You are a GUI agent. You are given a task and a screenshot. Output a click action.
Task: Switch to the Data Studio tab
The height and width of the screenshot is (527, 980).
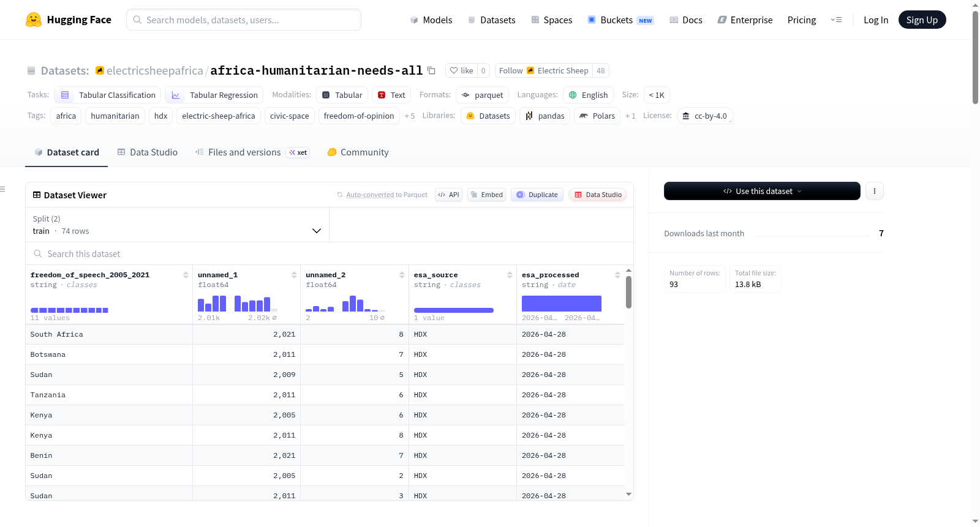click(148, 152)
